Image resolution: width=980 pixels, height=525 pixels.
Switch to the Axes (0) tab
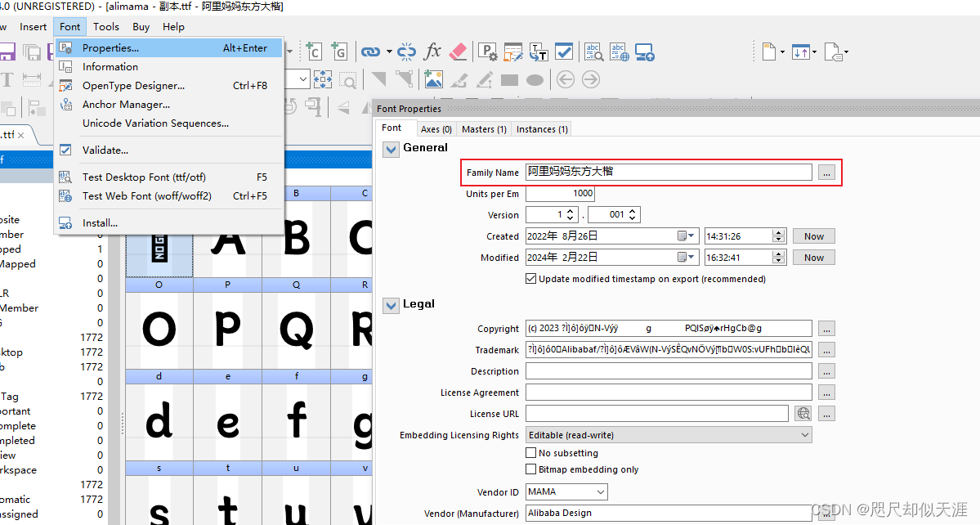tap(436, 129)
